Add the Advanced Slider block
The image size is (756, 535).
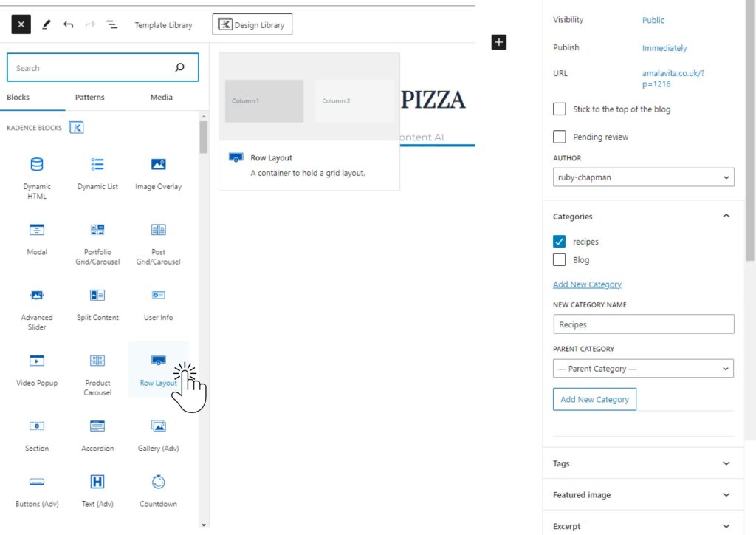pos(36,296)
